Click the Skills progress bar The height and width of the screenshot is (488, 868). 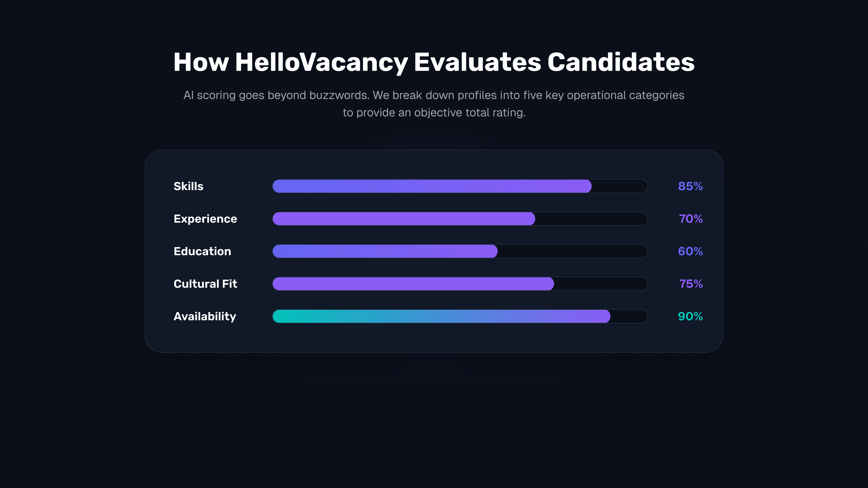(x=460, y=186)
